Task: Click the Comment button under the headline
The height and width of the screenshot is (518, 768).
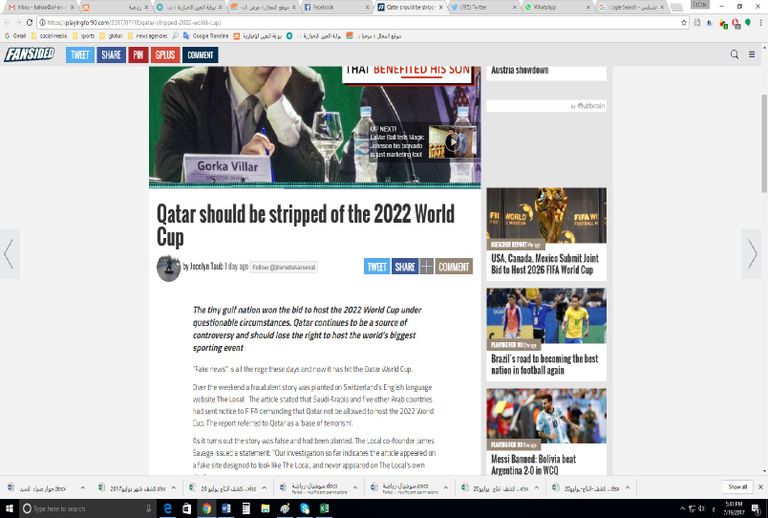Action: tap(454, 267)
